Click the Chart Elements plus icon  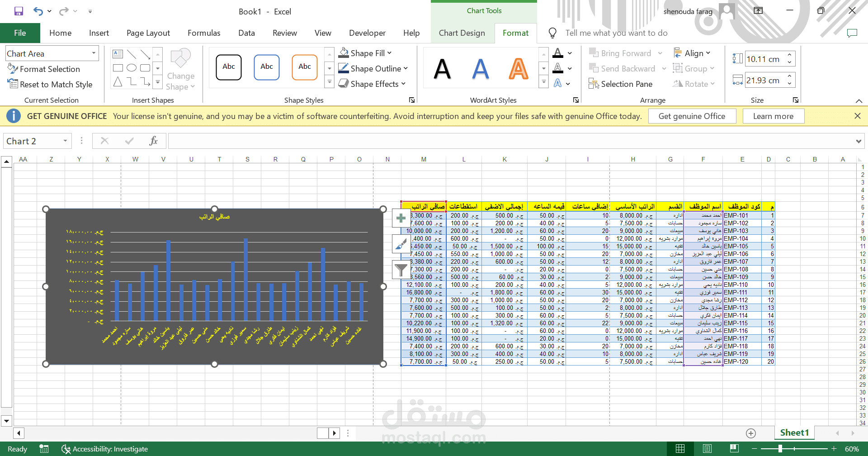401,218
